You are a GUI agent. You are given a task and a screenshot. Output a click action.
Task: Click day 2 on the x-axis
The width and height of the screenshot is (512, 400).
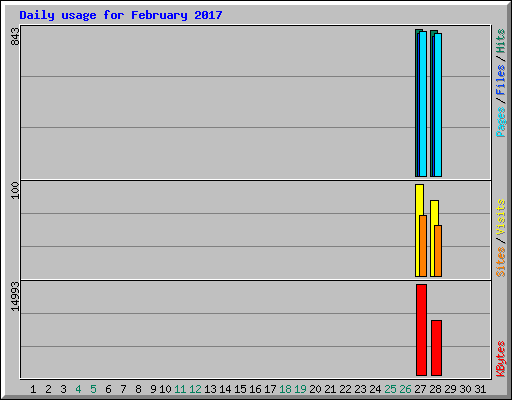[48, 389]
